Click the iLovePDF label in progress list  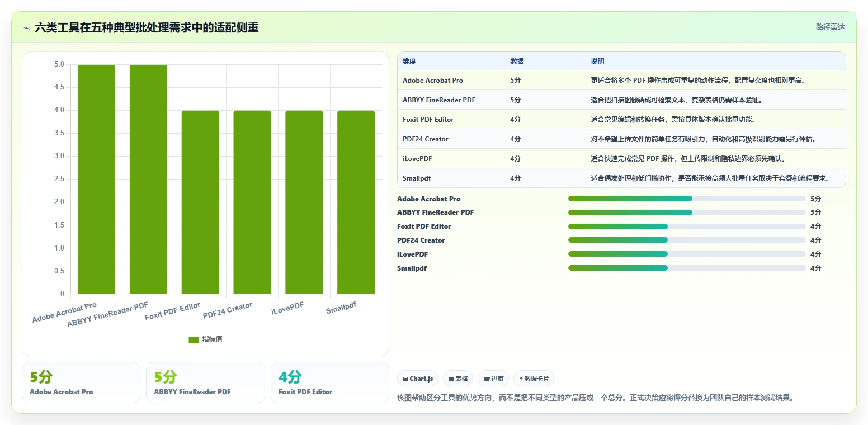click(x=412, y=254)
